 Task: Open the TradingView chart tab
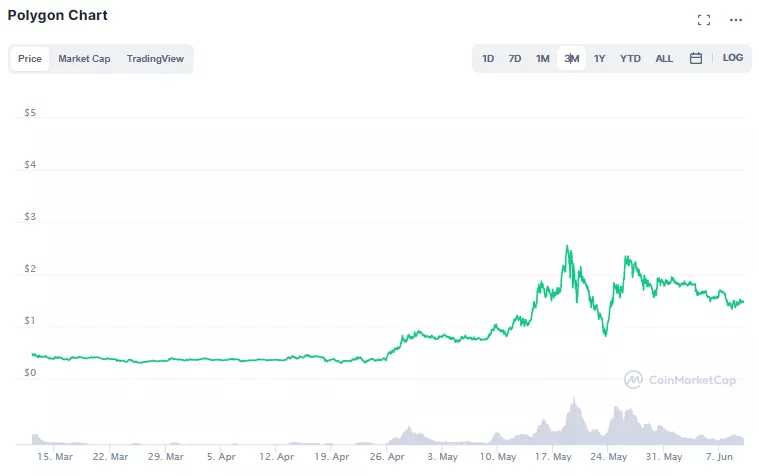[155, 59]
